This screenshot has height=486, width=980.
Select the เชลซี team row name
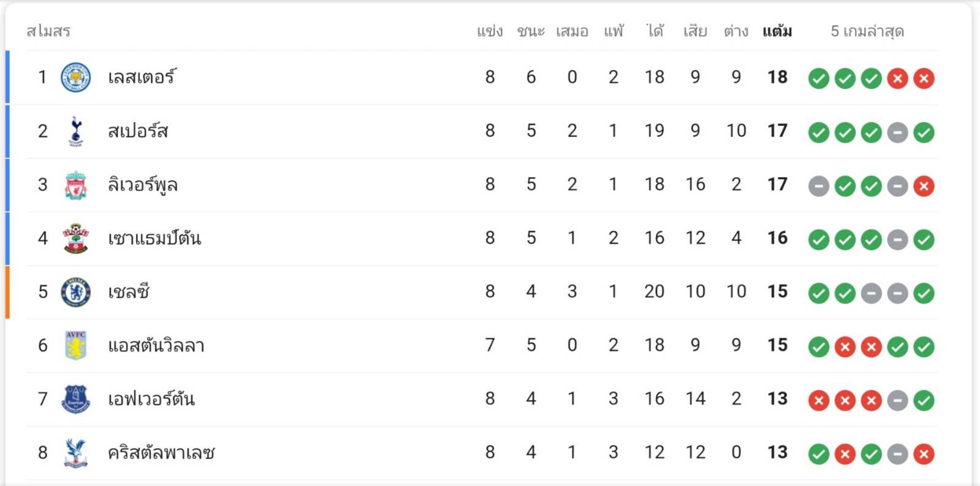129,292
